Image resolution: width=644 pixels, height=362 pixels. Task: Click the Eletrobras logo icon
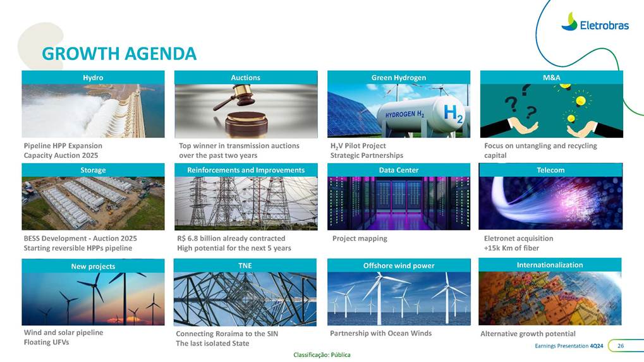coord(569,21)
